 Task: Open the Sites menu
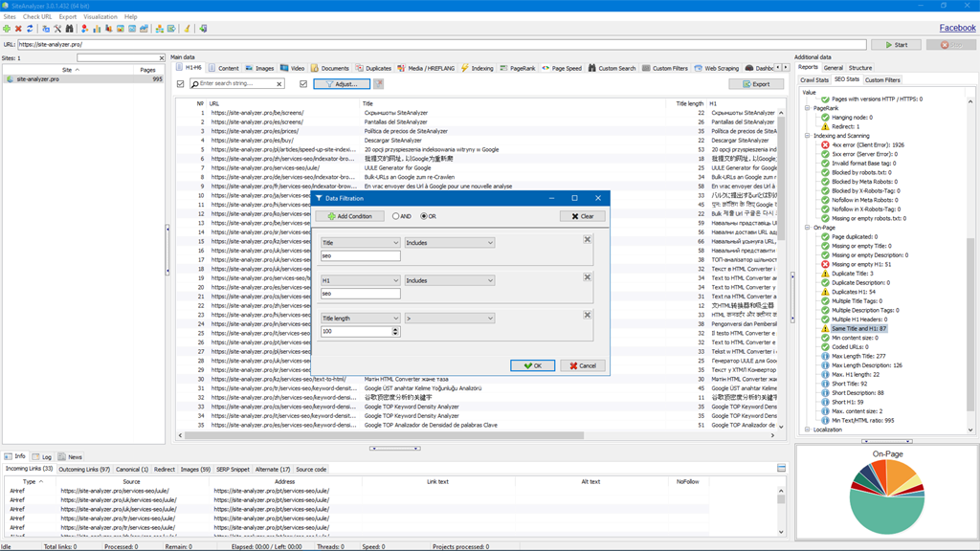(10, 17)
